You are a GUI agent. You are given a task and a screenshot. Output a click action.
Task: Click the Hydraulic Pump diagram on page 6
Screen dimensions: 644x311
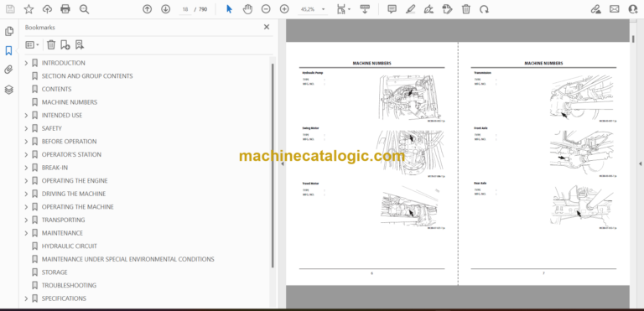click(x=410, y=97)
